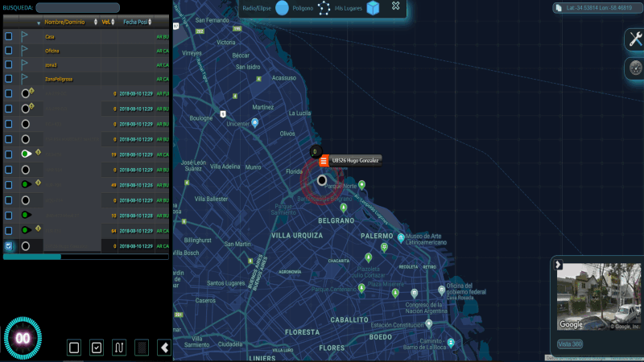Collapse the side panel with left arrow
This screenshot has width=644, height=362.
click(x=164, y=348)
